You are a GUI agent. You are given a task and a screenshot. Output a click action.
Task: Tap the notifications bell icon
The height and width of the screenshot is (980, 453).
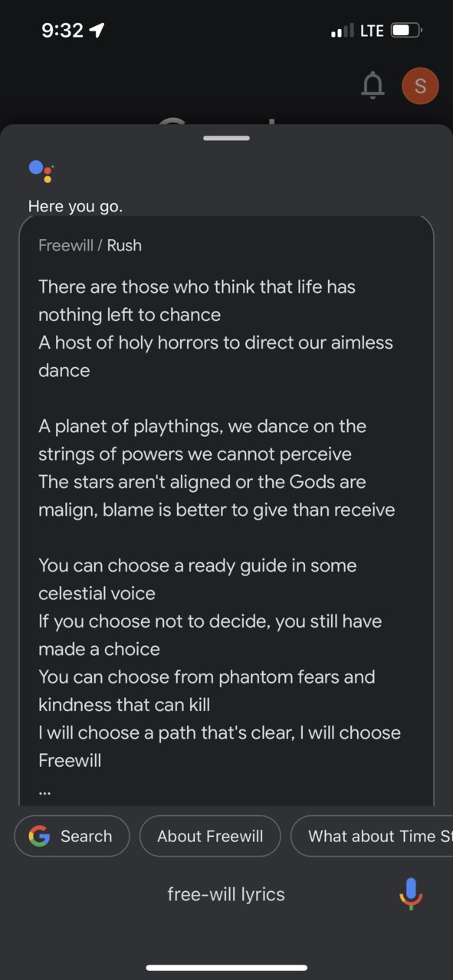tap(373, 86)
